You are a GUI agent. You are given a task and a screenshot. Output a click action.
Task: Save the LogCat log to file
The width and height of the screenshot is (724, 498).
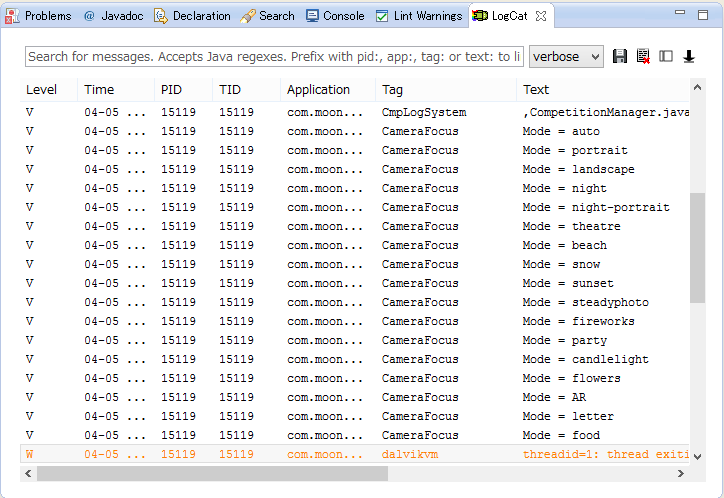tap(619, 56)
